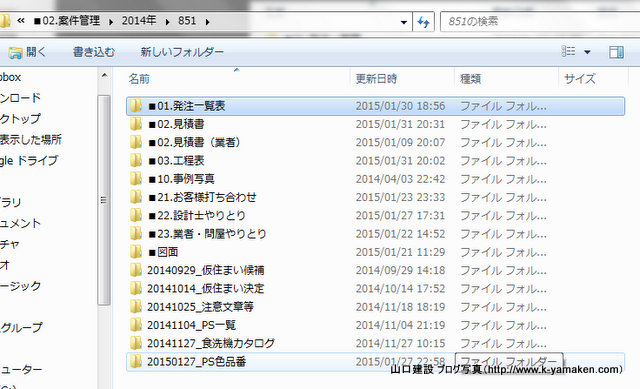The width and height of the screenshot is (640, 389).
Task: Click the file name 20141104_PS一覧
Action: [191, 325]
